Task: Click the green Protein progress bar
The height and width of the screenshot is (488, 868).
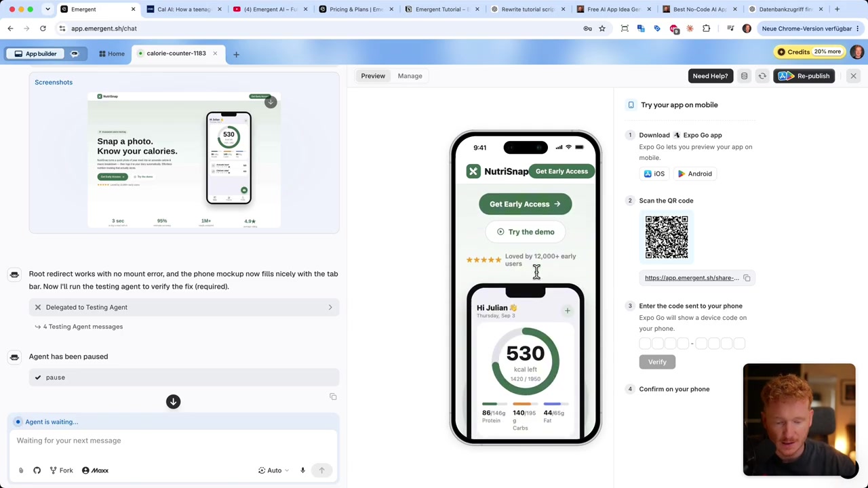Action: click(x=494, y=404)
